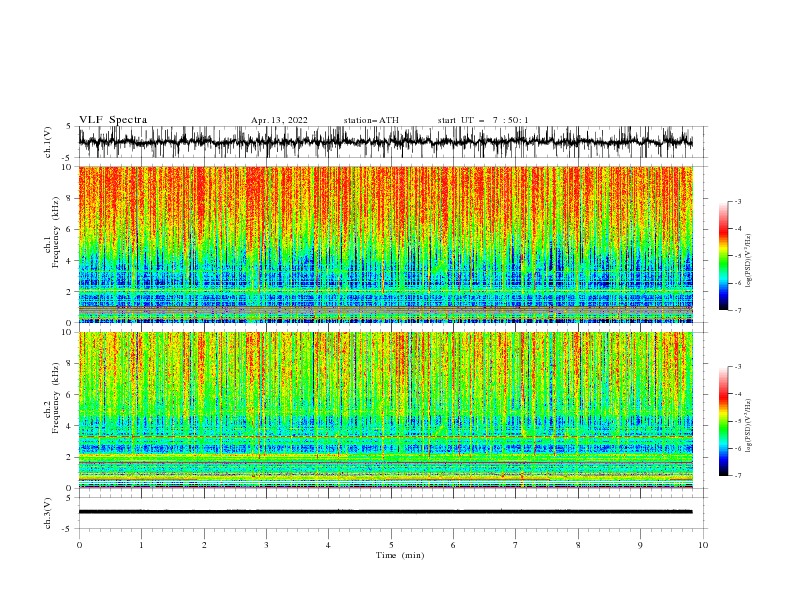Screen dimensions: 792x612
Task: Click the "start UT = 7 : 50: 1" text
Action: (483, 120)
